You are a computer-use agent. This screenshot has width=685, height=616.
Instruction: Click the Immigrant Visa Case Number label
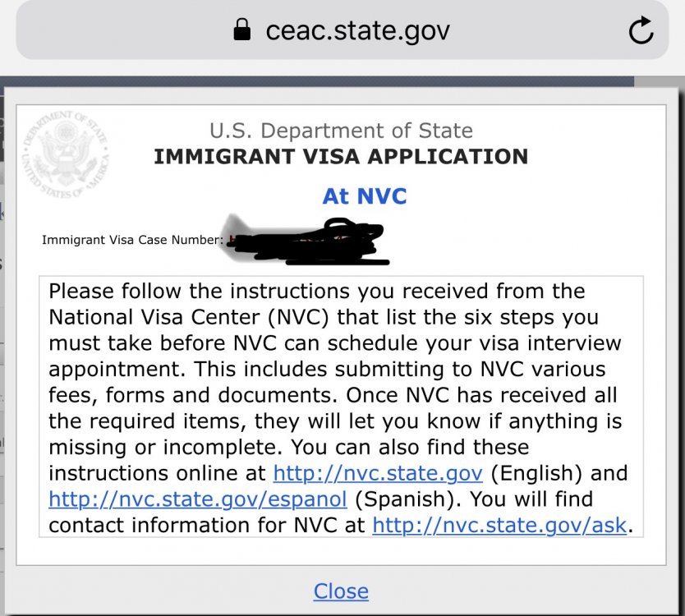tap(132, 240)
